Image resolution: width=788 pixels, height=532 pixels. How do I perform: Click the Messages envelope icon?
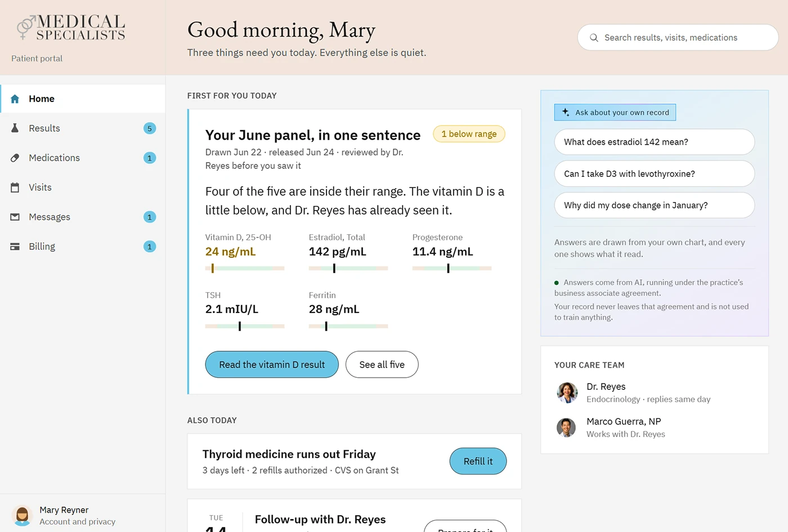coord(15,217)
